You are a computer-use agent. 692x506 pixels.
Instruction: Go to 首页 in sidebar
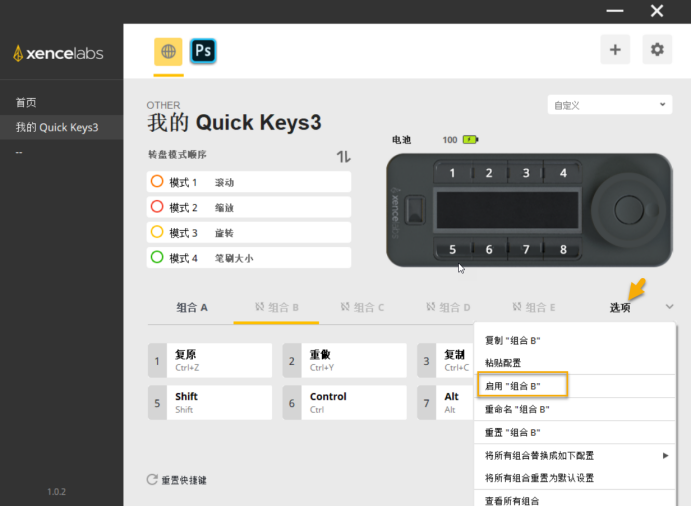[x=26, y=103]
